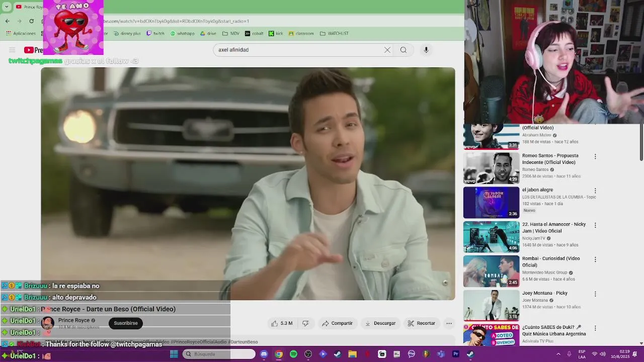Click the Descargar download button
This screenshot has height=362, width=644.
click(380, 323)
